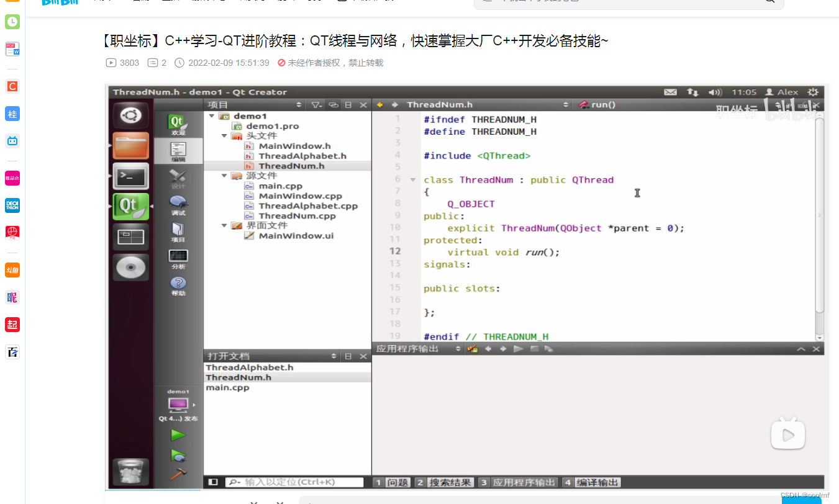The height and width of the screenshot is (504, 839).
Task: Open the Terminal launcher icon
Action: point(130,176)
